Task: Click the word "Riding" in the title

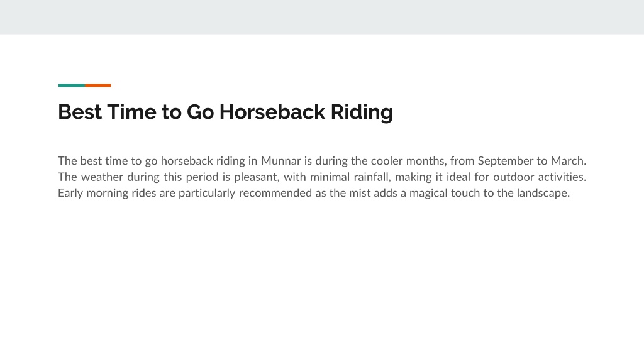Action: [x=362, y=112]
